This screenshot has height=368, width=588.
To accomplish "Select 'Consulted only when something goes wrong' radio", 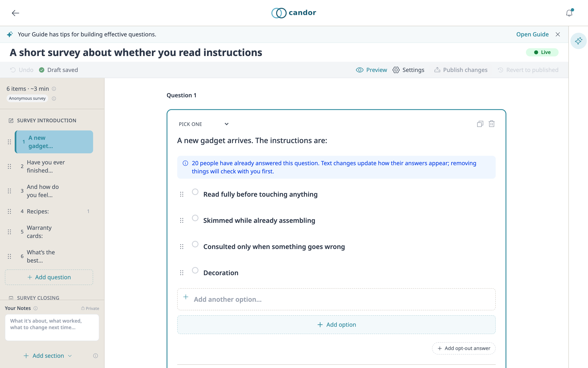I will click(195, 244).
